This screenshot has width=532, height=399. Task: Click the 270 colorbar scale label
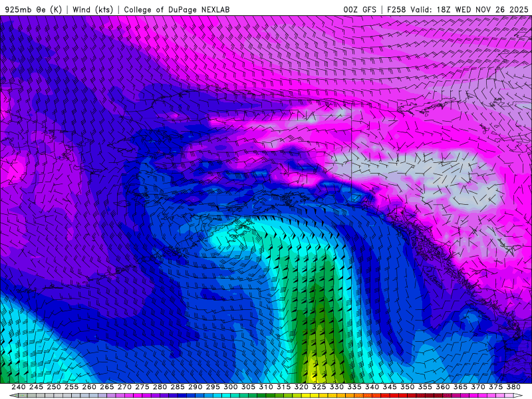click(124, 387)
